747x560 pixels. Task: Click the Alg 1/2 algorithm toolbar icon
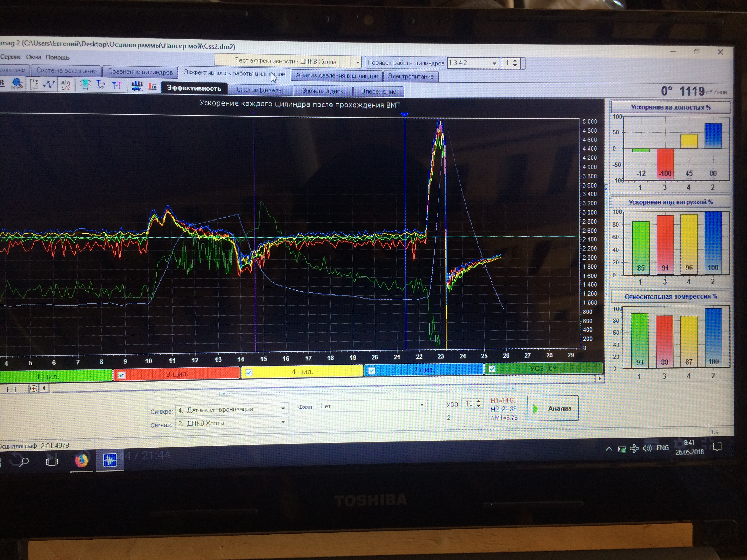coord(65,84)
